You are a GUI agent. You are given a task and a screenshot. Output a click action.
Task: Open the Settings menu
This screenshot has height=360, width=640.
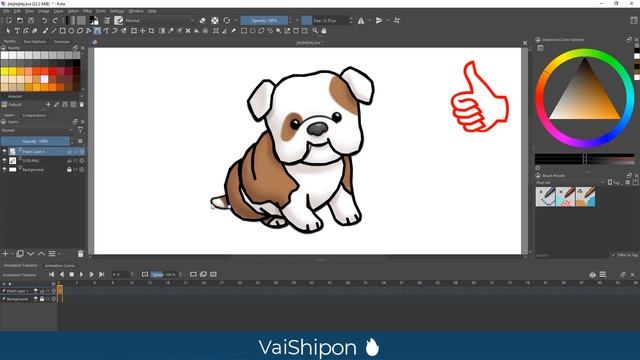[x=117, y=11]
